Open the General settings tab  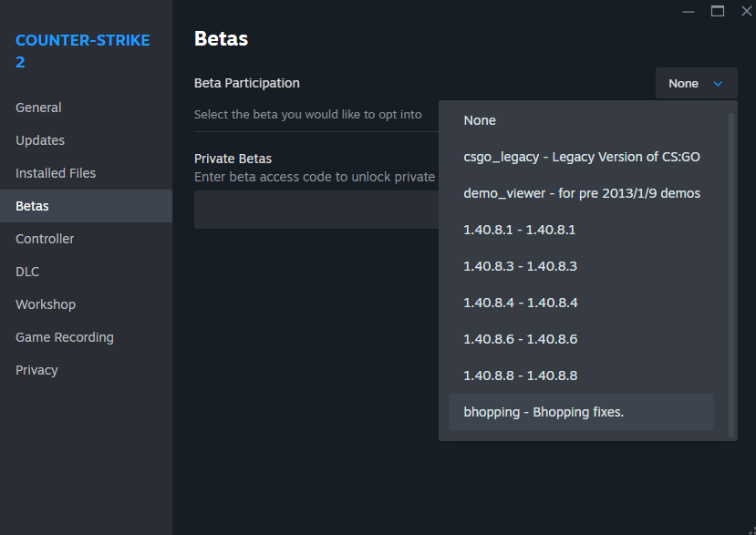point(86,108)
